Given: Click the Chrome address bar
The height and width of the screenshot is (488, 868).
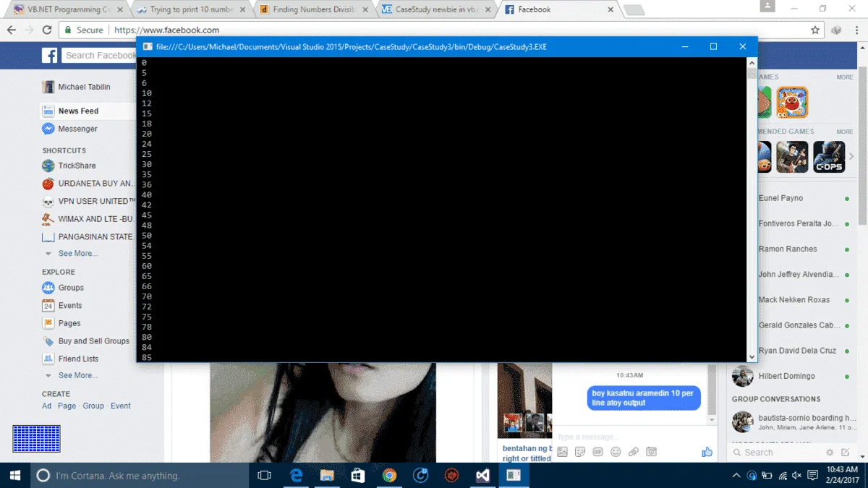Looking at the screenshot, I should pos(441,30).
